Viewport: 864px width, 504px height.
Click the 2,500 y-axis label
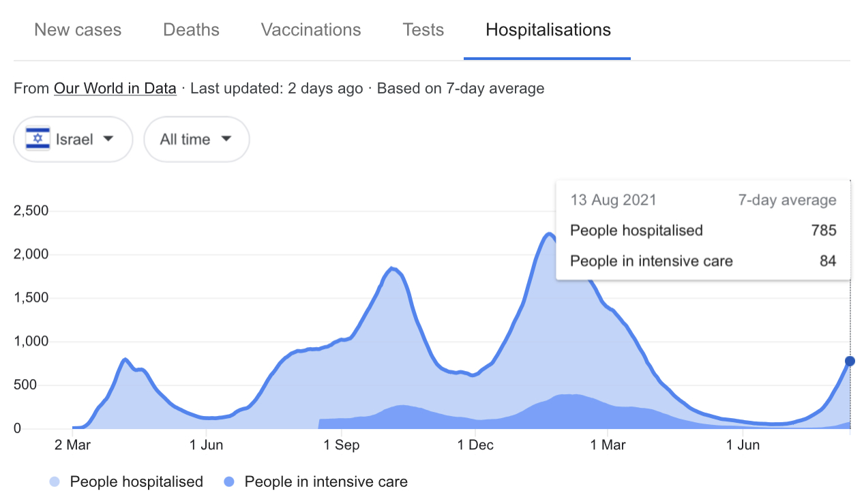pos(31,211)
